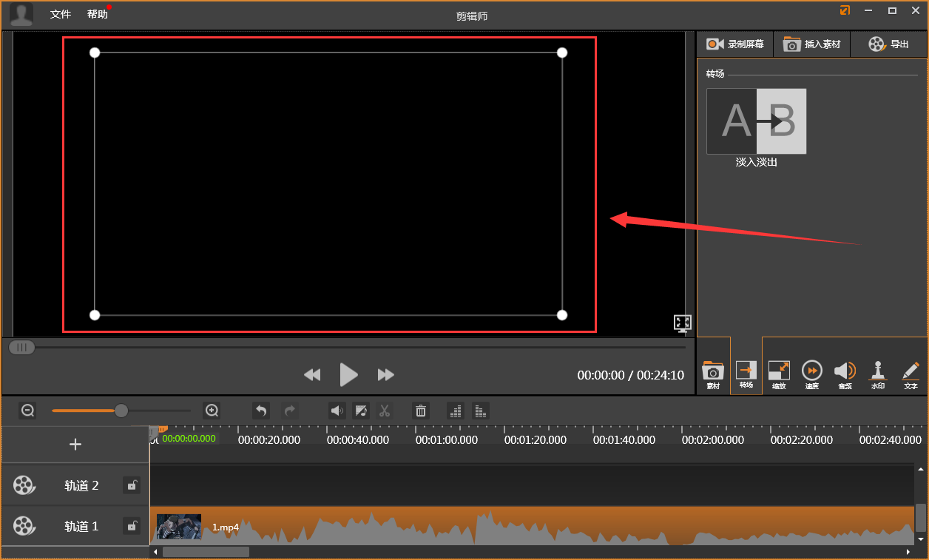The width and height of the screenshot is (929, 560).
Task: Toggle the lock on 轨道 1
Action: click(x=132, y=526)
